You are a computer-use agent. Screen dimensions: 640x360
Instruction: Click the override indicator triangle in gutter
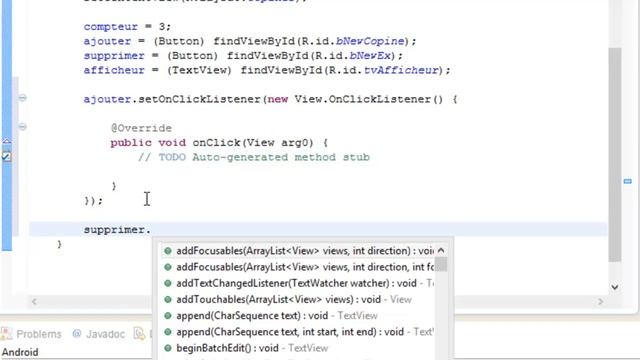point(7,141)
